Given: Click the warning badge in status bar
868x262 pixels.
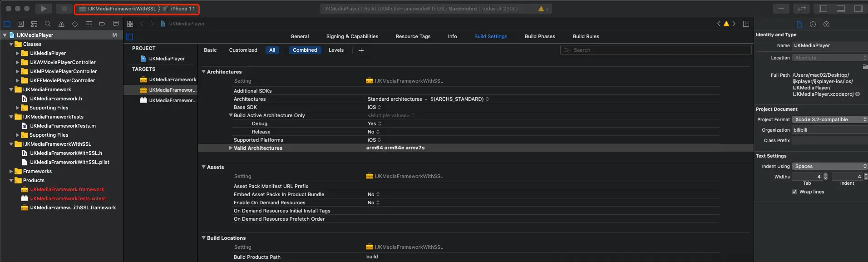Looking at the screenshot, I should click(543, 9).
